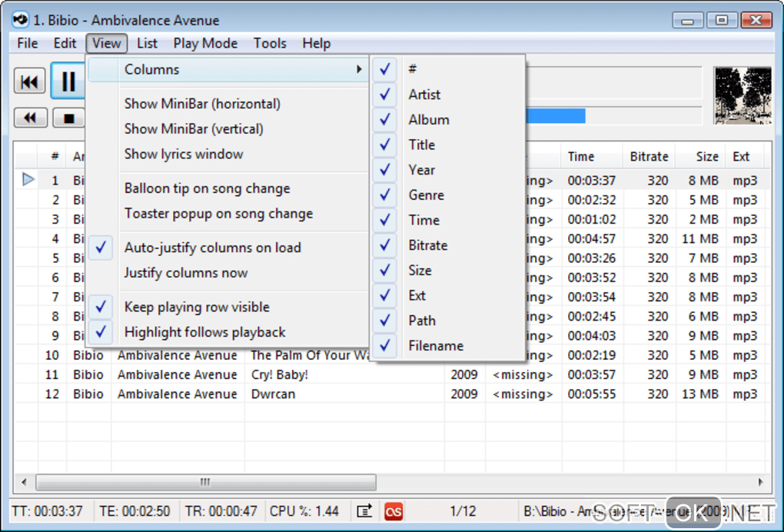The image size is (784, 532).
Task: Select Show MiniBar (vertical)
Action: tap(228, 128)
